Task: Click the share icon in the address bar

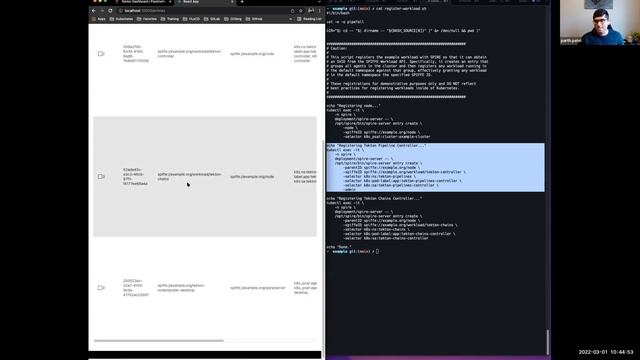Action: [292, 11]
